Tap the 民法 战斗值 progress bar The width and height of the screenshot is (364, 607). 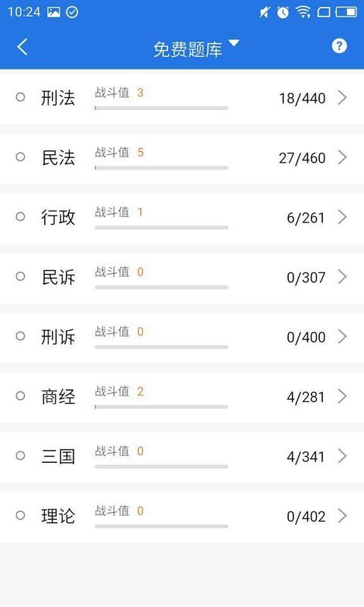click(162, 168)
